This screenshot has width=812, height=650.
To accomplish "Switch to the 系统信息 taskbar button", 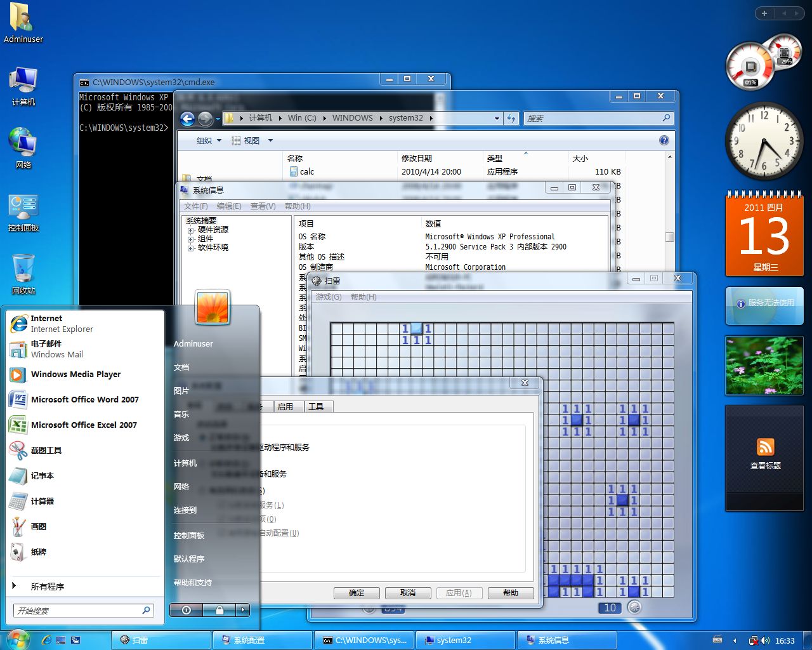I will 567,640.
